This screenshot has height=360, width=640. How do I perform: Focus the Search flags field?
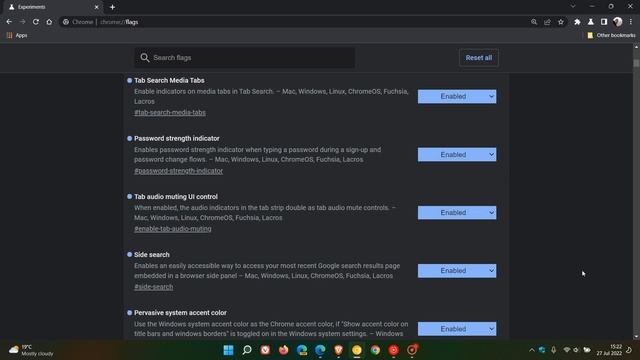(x=244, y=58)
